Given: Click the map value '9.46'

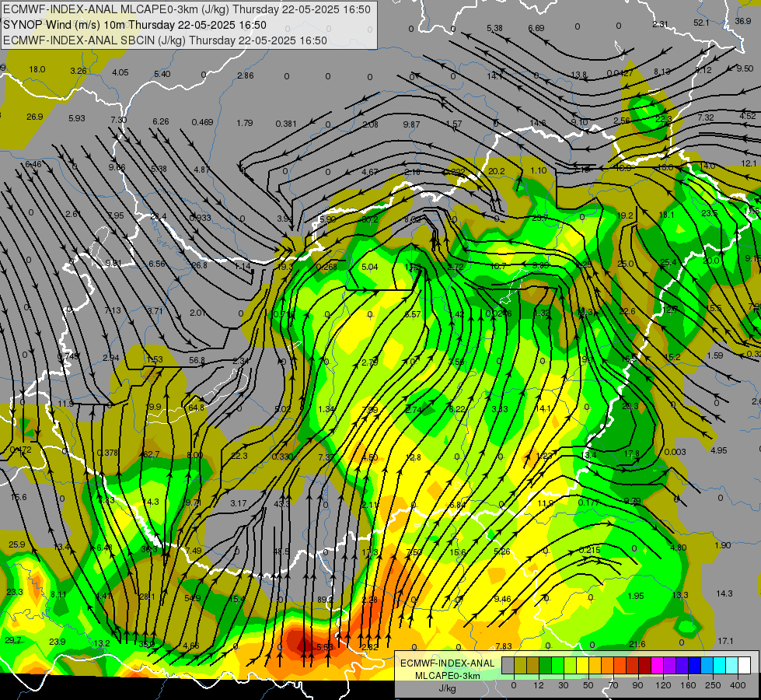Looking at the screenshot, I should [502, 599].
